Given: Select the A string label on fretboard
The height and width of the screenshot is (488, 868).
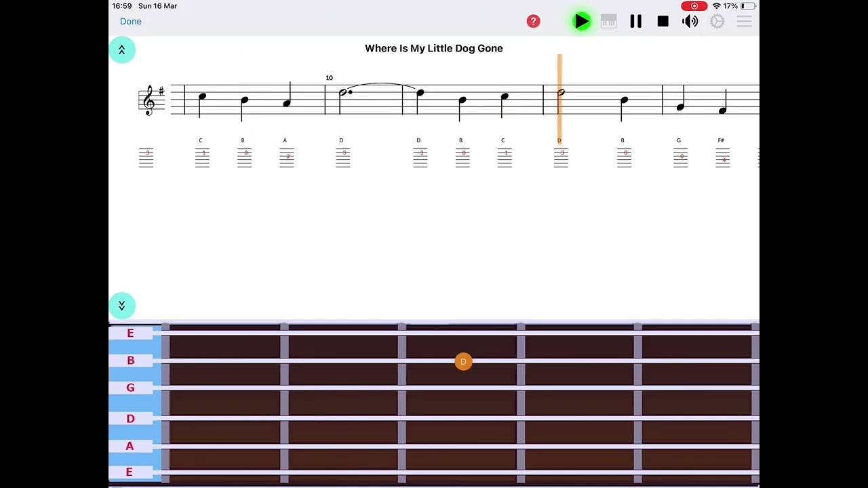Looking at the screenshot, I should 130,446.
